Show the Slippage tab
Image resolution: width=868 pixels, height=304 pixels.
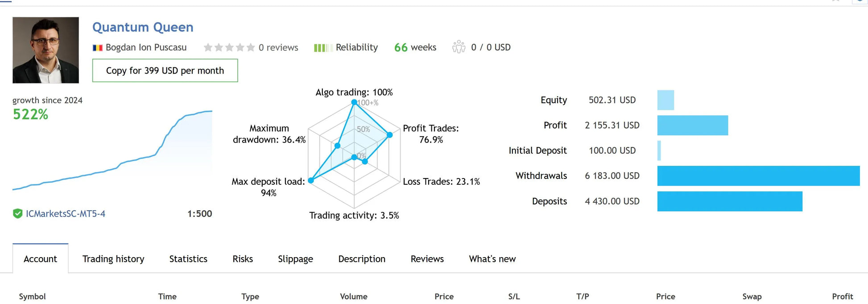[295, 259]
